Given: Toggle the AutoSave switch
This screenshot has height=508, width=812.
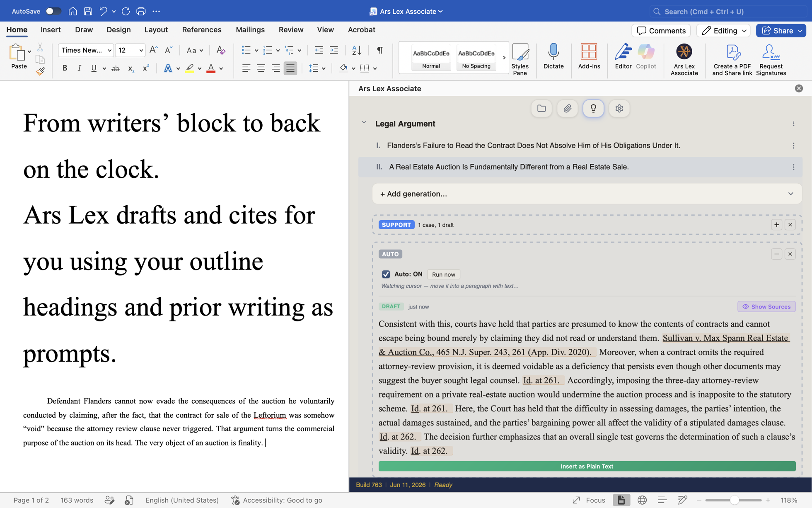Looking at the screenshot, I should click(53, 11).
